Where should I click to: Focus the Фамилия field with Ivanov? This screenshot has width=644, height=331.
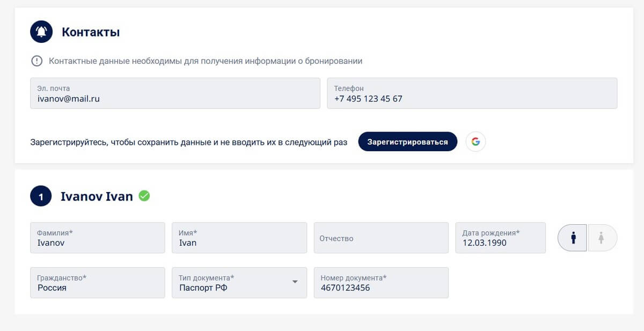(x=98, y=238)
